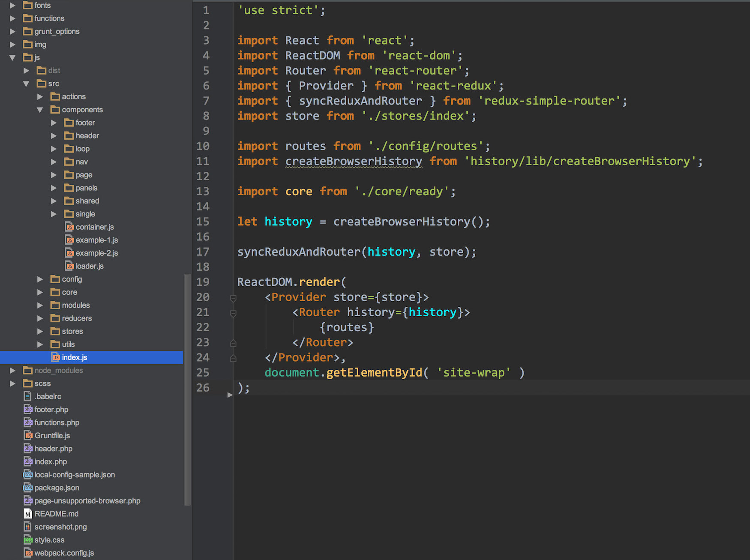The image size is (750, 560).
Task: Click the grunt_options folder icon
Action: click(28, 31)
